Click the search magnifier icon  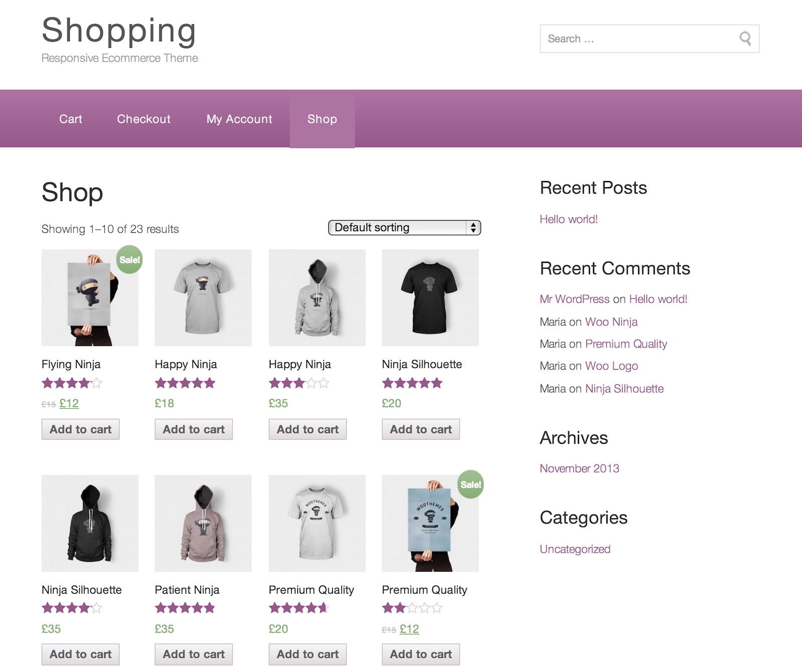(745, 39)
